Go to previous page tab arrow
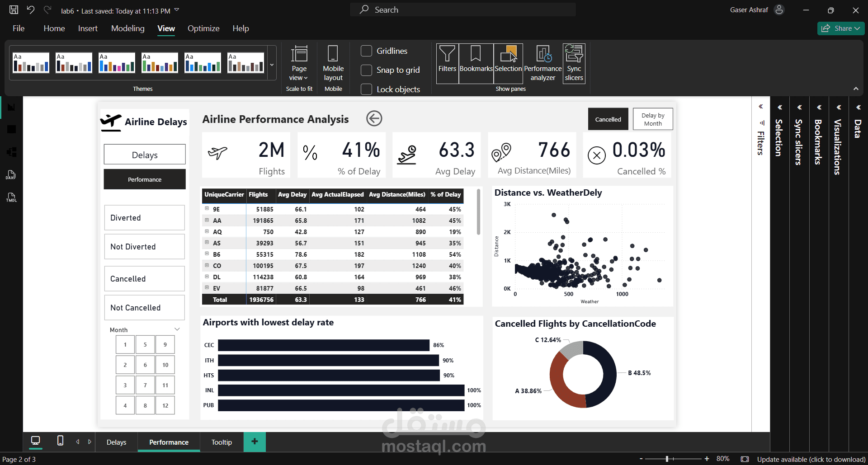 pyautogui.click(x=78, y=442)
